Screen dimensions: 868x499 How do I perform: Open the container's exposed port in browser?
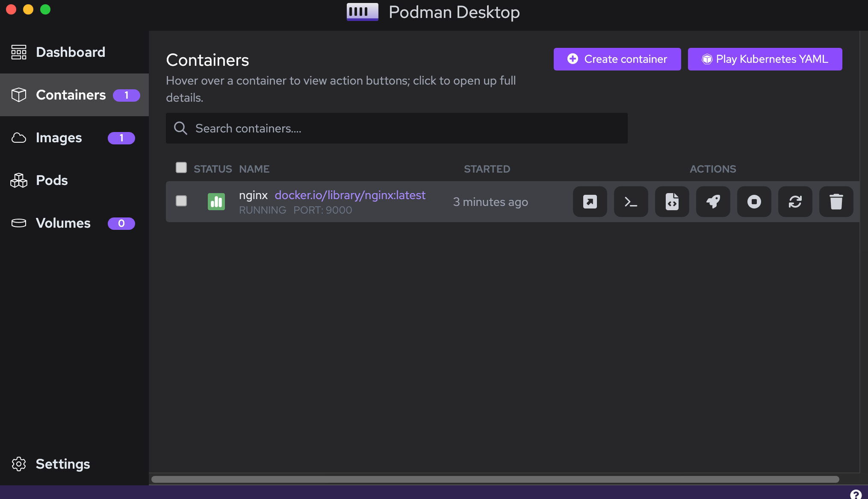coord(590,201)
